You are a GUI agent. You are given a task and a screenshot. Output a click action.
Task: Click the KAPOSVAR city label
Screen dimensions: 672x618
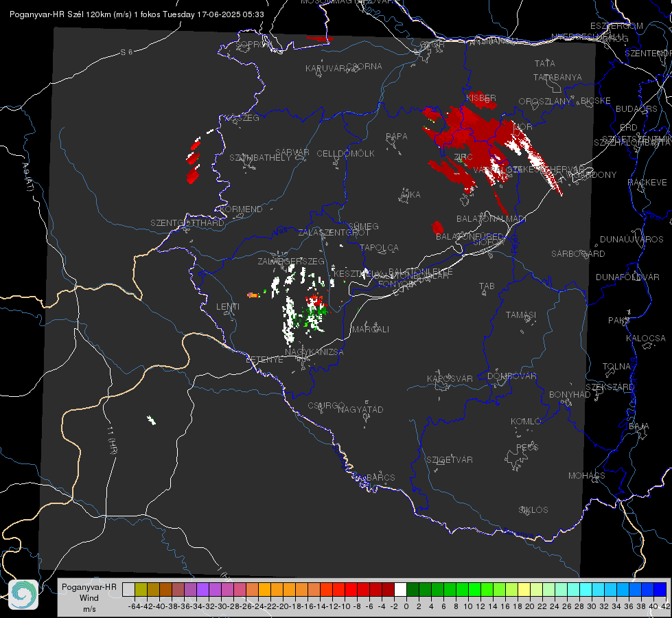450,378
